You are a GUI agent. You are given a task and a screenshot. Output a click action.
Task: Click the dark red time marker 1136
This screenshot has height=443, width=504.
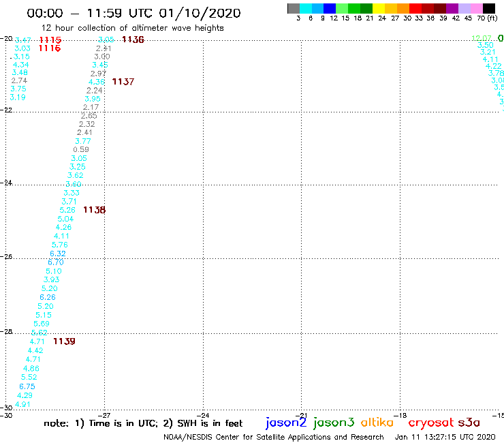[133, 40]
